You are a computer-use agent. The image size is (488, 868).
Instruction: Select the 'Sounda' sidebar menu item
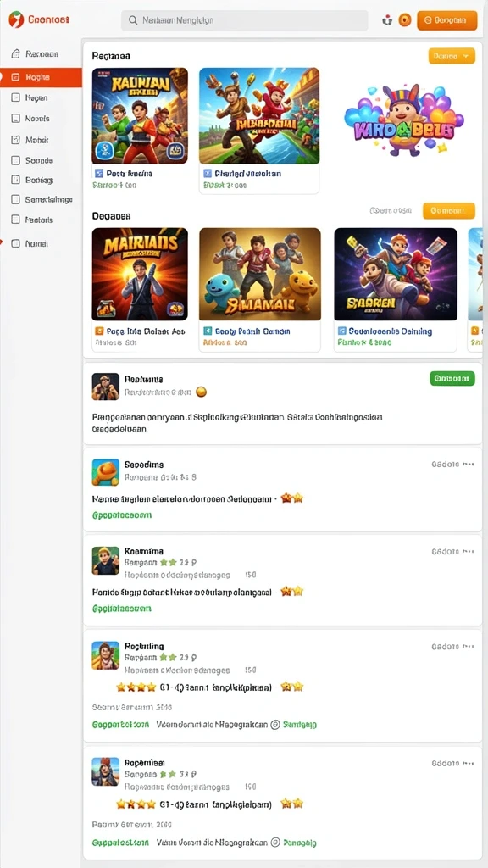pos(41,160)
